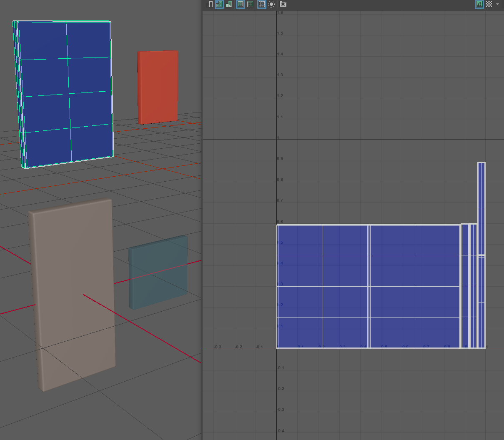504x440 pixels.
Task: Select the red panel object
Action: coord(158,87)
